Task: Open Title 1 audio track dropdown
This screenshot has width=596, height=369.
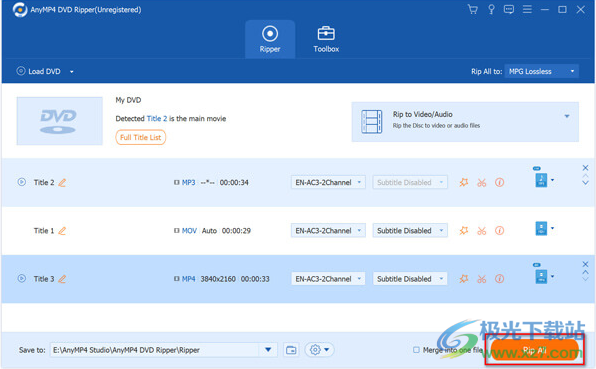Action: pyautogui.click(x=328, y=231)
